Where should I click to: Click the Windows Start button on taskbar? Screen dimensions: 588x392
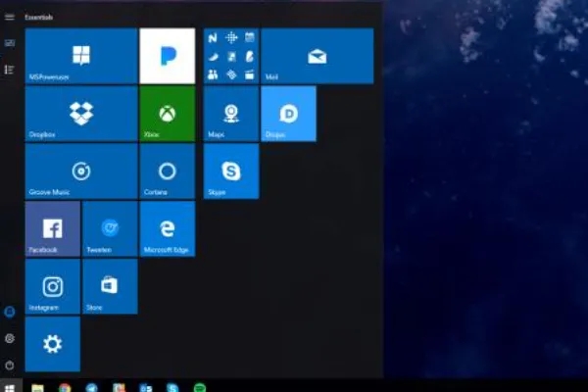coord(10,387)
